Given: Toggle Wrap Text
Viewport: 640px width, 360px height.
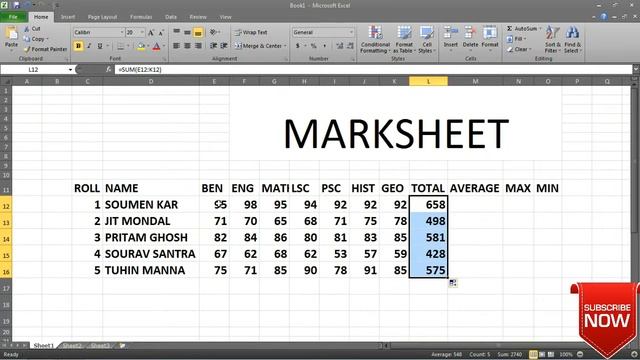Looking at the screenshot, I should click(x=251, y=32).
